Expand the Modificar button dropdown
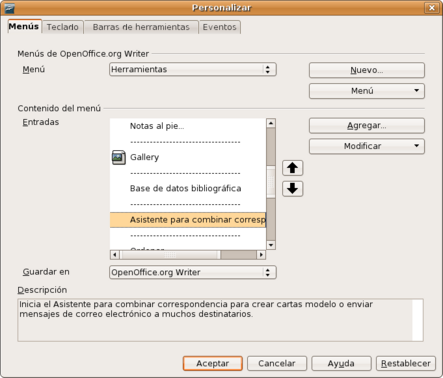The width and height of the screenshot is (443, 378). pyautogui.click(x=367, y=146)
